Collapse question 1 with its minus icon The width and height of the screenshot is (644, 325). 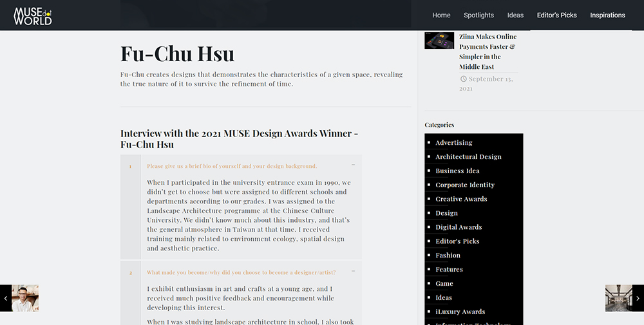tap(353, 165)
